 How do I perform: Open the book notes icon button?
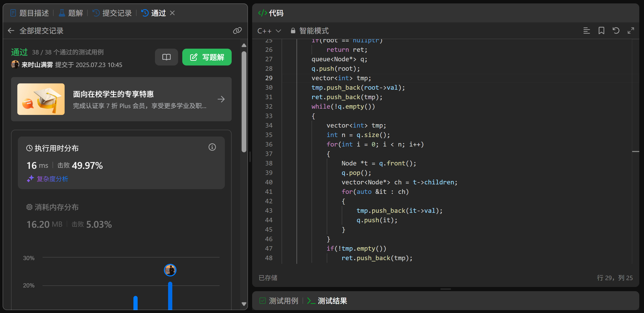[x=167, y=57]
